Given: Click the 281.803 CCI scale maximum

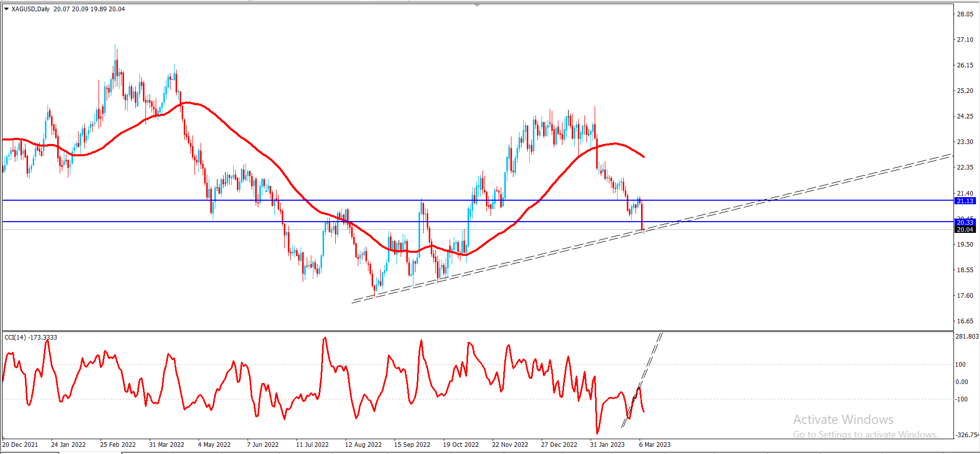Looking at the screenshot, I should click(x=967, y=337).
